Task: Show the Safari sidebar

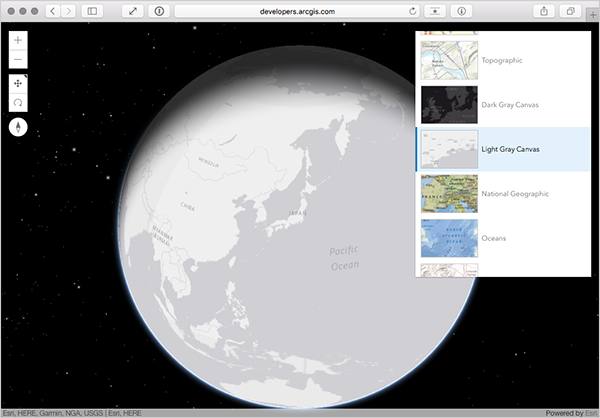Action: (x=92, y=11)
